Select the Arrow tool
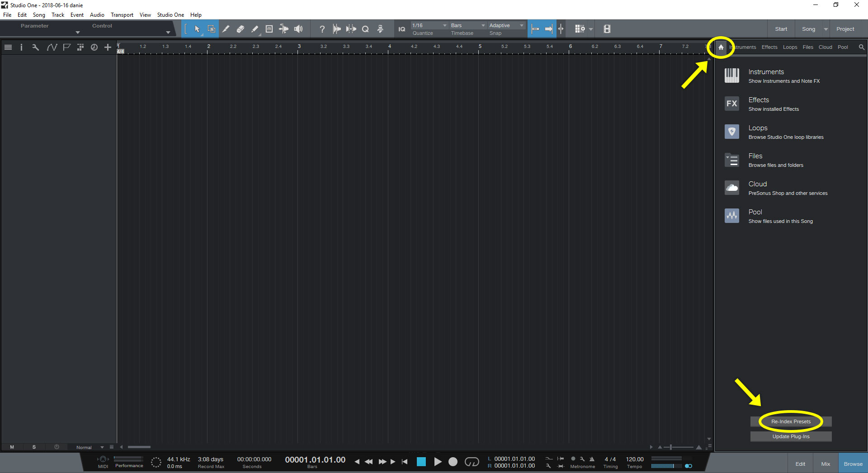Screen dimensions: 868x473 click(x=197, y=29)
